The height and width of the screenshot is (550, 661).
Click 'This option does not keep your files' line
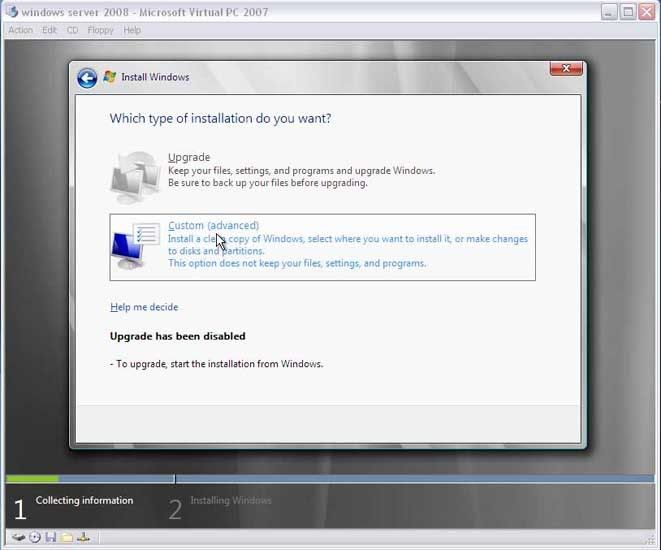pyautogui.click(x=297, y=263)
